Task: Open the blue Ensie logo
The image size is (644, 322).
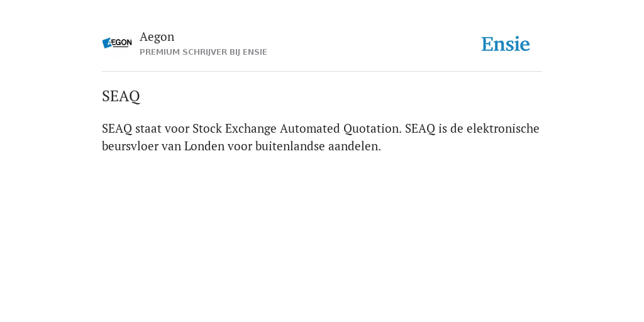Action: (x=506, y=44)
